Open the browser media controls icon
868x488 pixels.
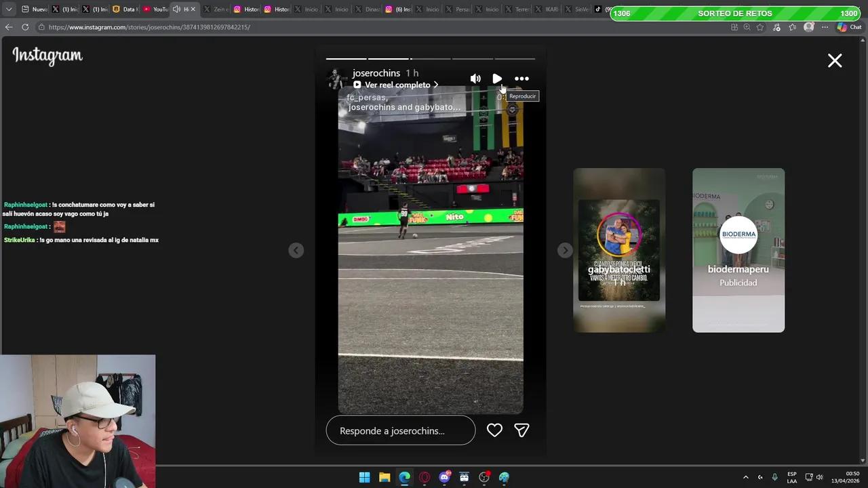click(778, 27)
